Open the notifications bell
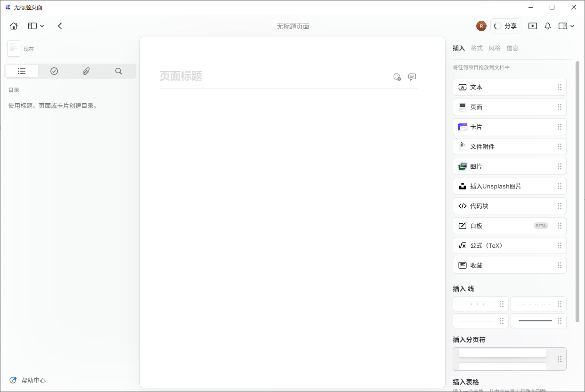The height and width of the screenshot is (392, 585). (548, 26)
